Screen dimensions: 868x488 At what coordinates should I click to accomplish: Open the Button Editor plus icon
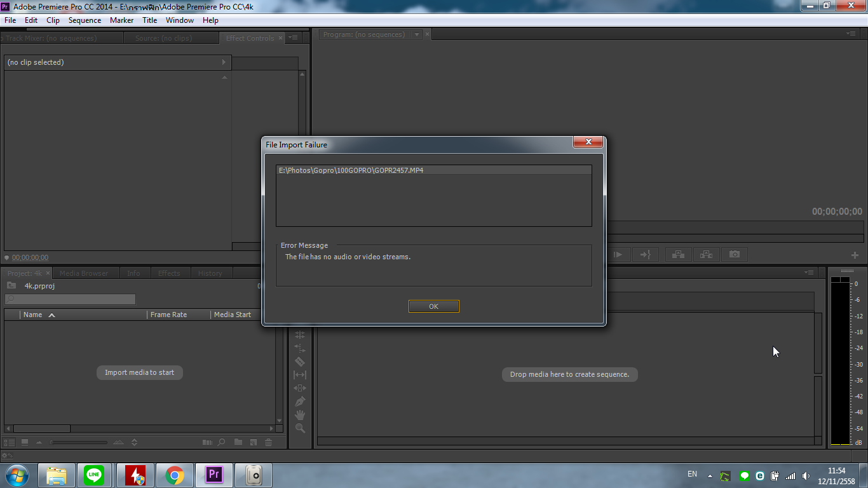pos(855,255)
